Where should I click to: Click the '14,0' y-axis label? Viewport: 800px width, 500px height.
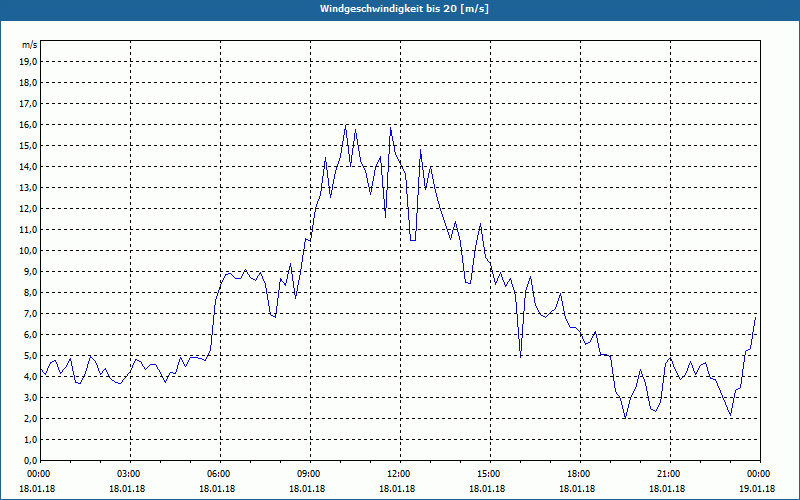(x=28, y=167)
